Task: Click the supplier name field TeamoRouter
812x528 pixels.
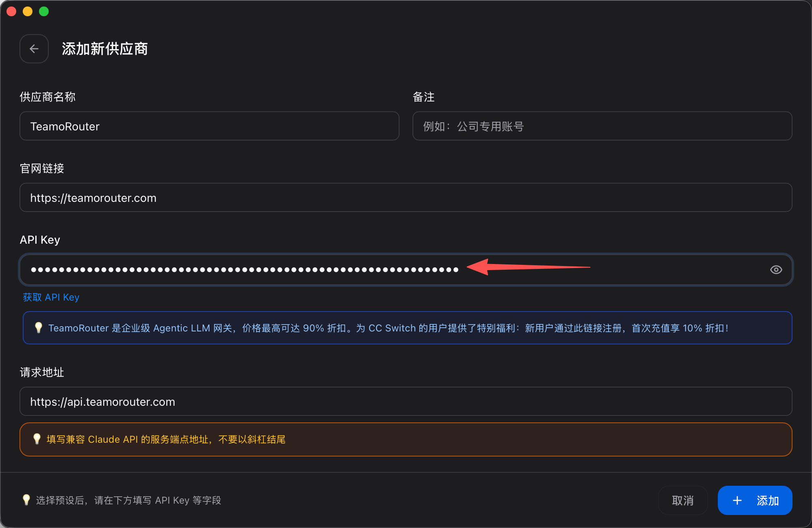Action: point(209,126)
